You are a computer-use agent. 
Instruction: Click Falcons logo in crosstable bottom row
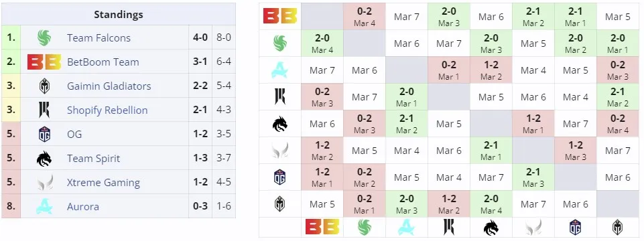point(365,227)
